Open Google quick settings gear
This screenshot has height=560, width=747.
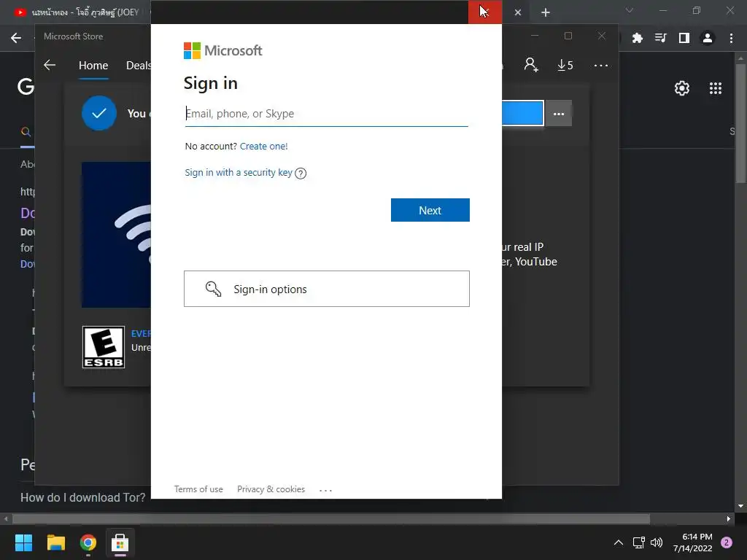pos(682,88)
